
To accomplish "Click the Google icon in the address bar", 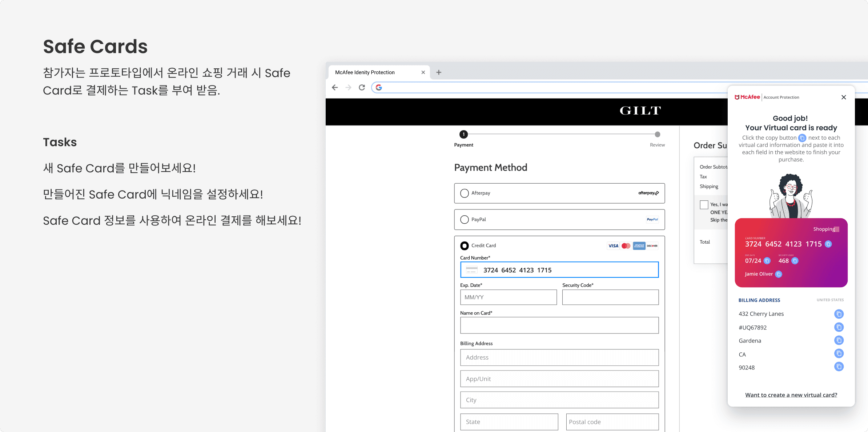I will point(379,87).
